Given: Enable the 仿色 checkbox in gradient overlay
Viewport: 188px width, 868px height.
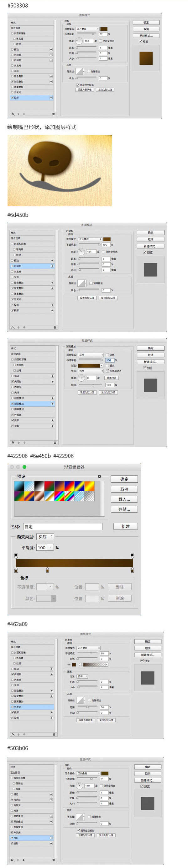Looking at the screenshot, I should 107,354.
